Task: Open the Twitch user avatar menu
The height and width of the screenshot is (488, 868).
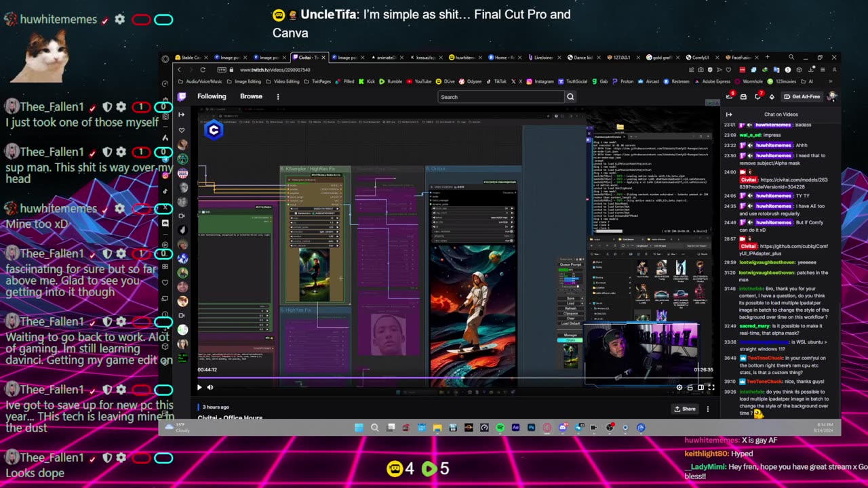Action: coord(832,96)
